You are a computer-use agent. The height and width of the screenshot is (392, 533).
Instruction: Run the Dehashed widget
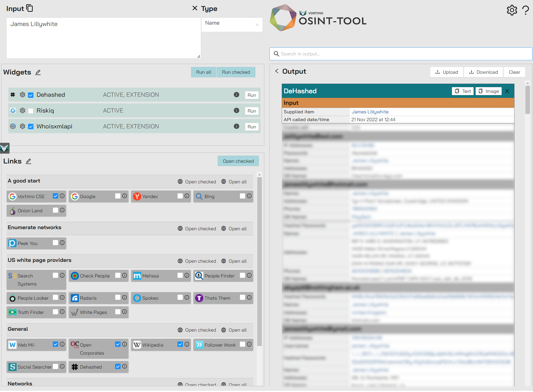(252, 95)
